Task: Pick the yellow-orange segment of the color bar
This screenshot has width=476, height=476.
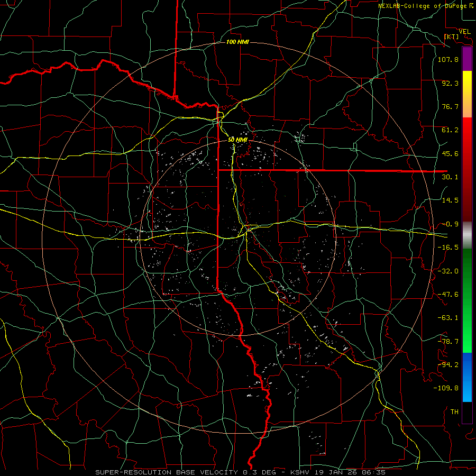Action: [x=467, y=94]
